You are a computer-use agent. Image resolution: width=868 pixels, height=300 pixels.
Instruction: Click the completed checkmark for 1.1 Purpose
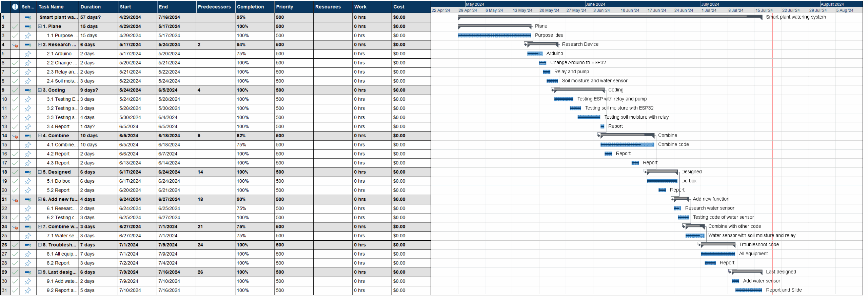click(15, 36)
